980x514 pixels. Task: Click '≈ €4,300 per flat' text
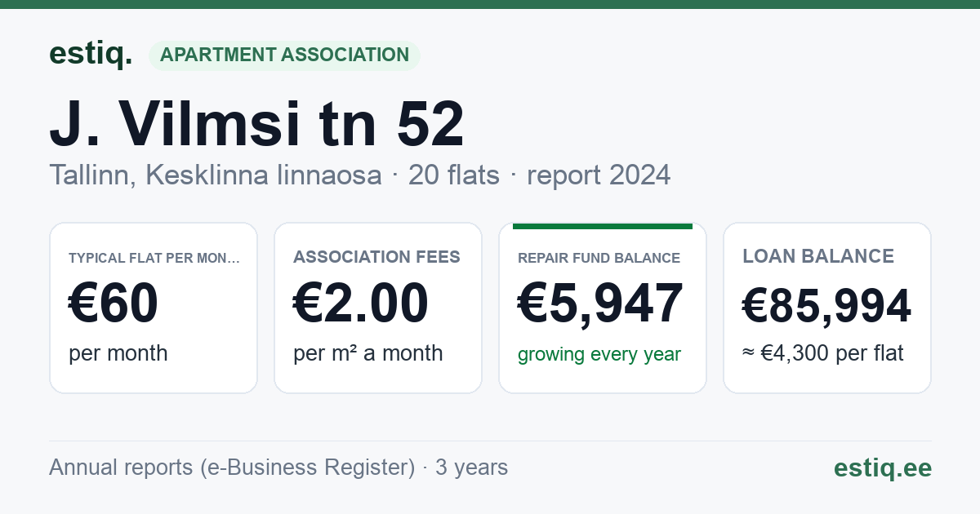[823, 353]
